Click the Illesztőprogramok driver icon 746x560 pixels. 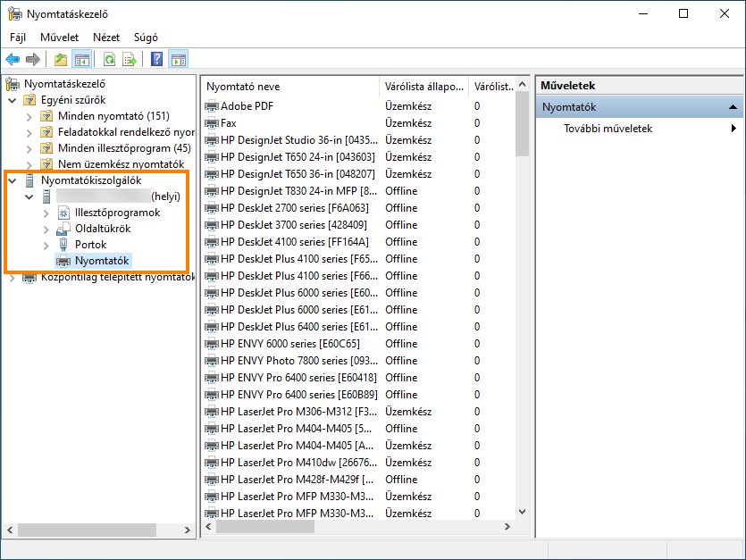pos(63,213)
